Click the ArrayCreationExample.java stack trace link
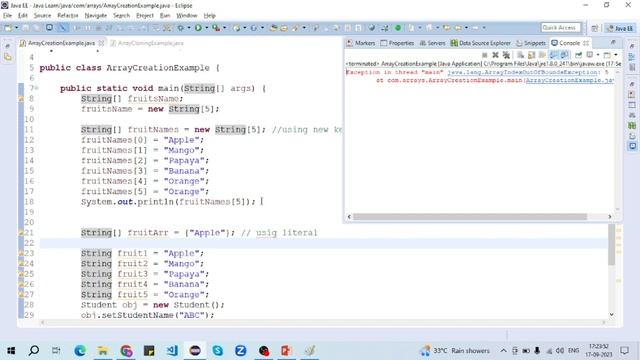Image resolution: width=640 pixels, height=360 pixels. coord(569,80)
